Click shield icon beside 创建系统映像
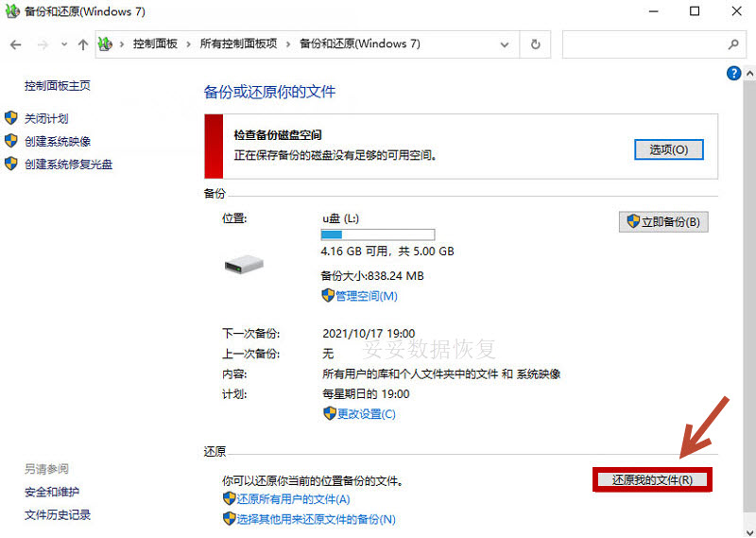The width and height of the screenshot is (756, 538). [x=11, y=141]
